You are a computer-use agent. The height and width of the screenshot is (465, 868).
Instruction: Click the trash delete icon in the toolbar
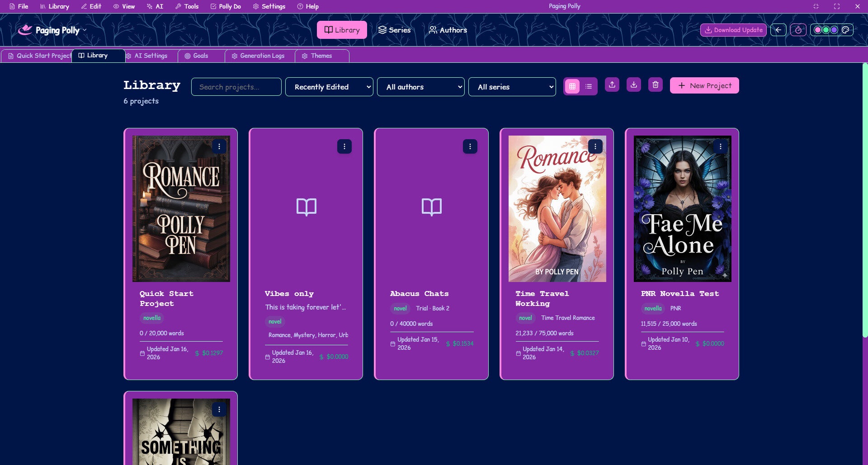click(x=655, y=85)
